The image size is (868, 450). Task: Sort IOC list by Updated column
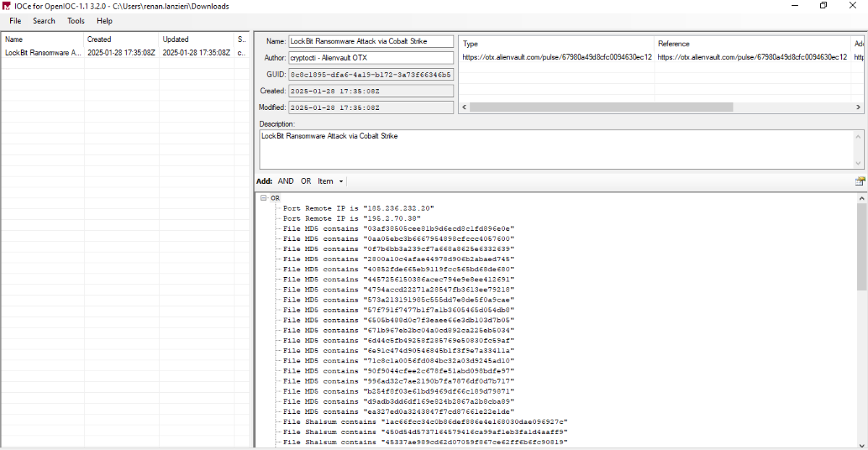pos(196,39)
